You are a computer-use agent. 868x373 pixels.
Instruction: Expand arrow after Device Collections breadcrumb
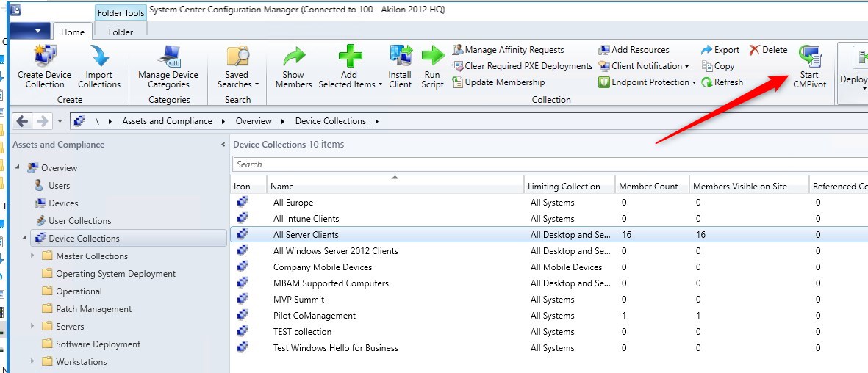click(377, 121)
